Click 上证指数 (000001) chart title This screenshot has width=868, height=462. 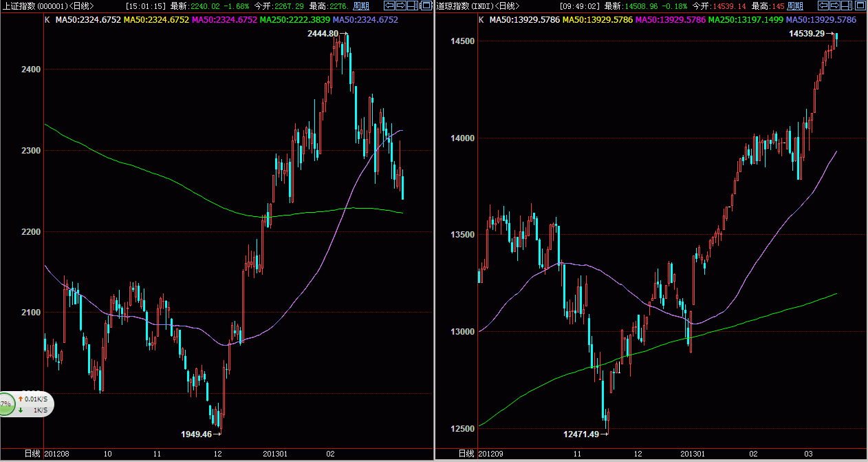point(47,6)
